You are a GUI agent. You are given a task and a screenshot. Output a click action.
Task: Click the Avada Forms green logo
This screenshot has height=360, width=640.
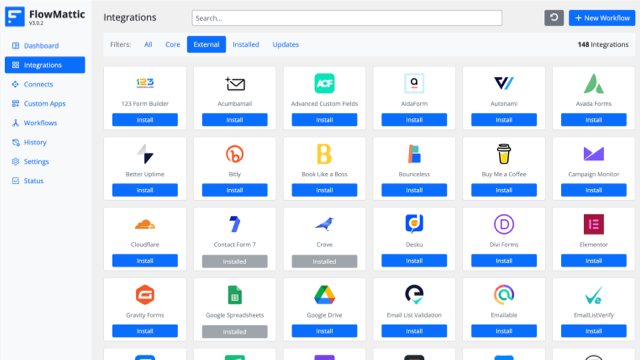(x=593, y=83)
